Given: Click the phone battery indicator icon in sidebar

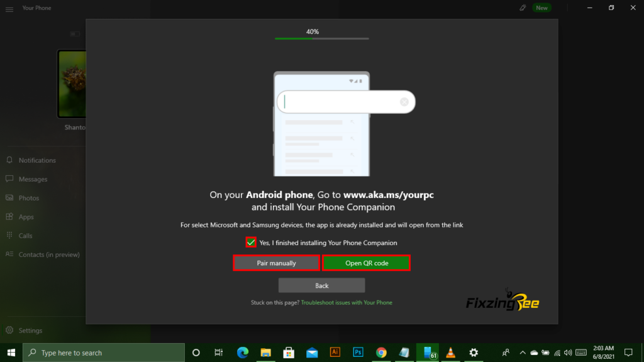Looking at the screenshot, I should [x=75, y=34].
